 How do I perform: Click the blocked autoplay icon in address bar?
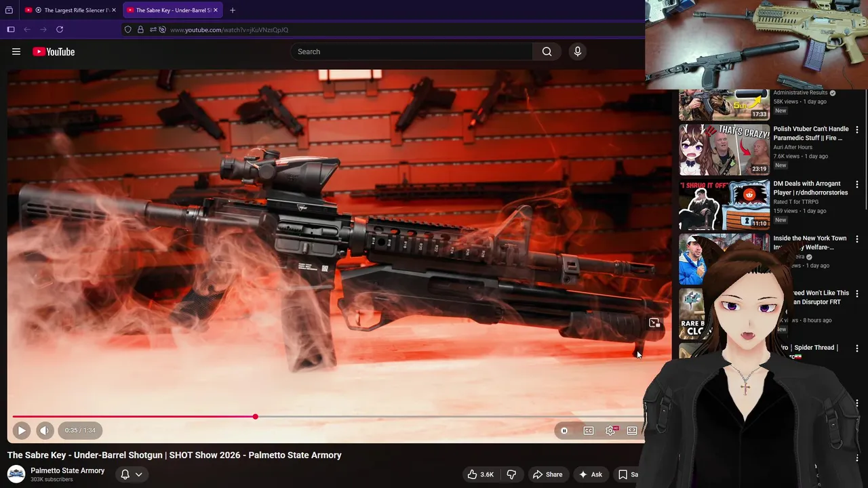(162, 30)
